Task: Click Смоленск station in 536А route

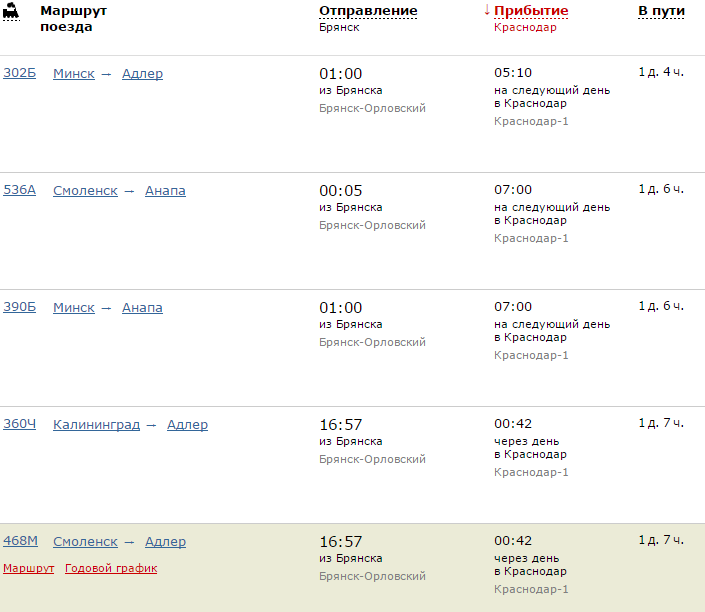Action: 85,191
